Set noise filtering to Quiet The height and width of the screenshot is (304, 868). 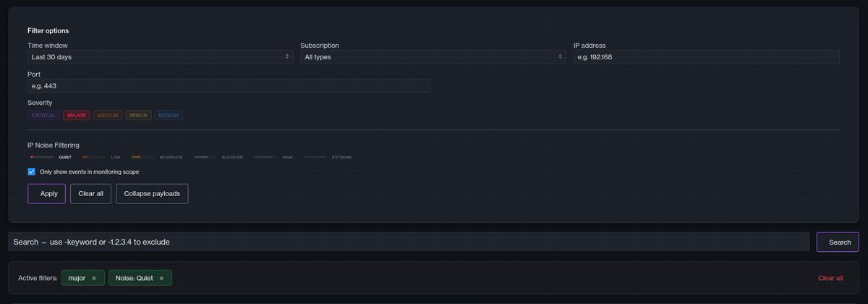pos(51,157)
